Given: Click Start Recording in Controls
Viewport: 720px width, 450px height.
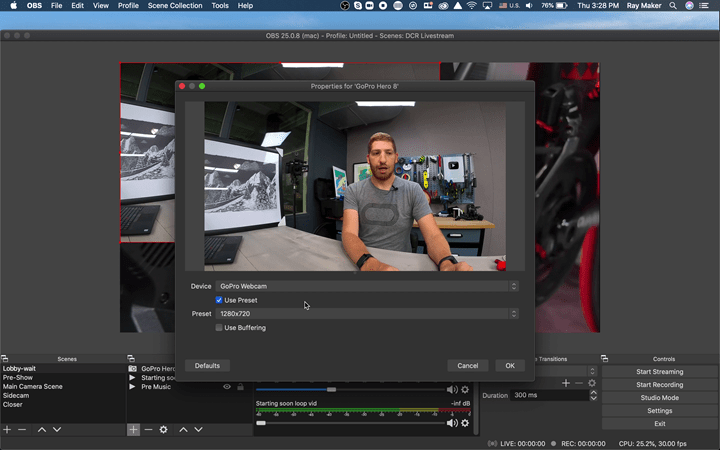Looking at the screenshot, I should tap(659, 384).
